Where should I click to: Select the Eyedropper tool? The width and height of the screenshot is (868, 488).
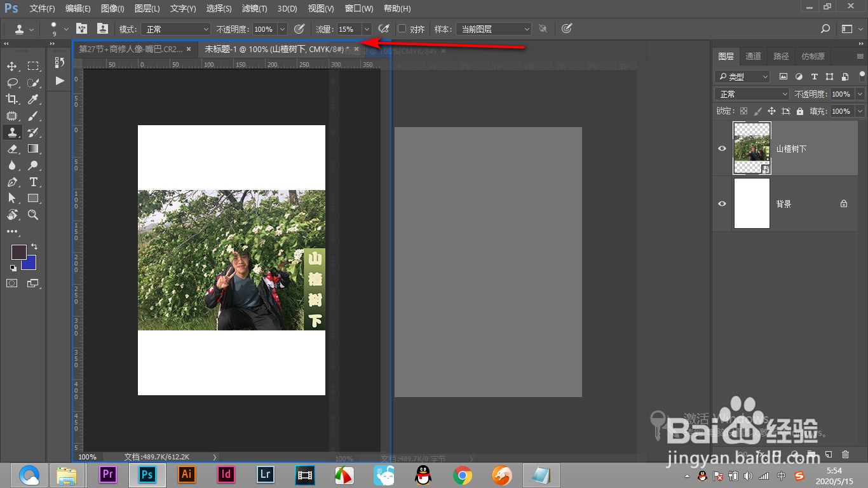tap(33, 99)
